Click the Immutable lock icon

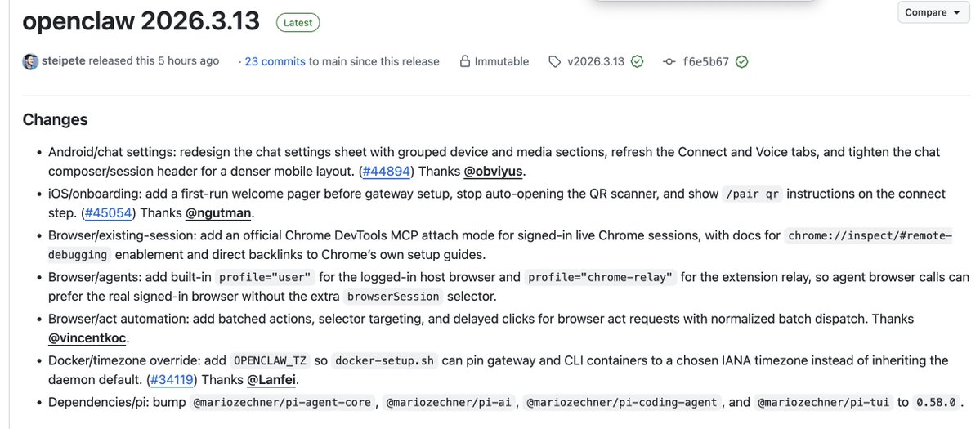click(x=465, y=61)
